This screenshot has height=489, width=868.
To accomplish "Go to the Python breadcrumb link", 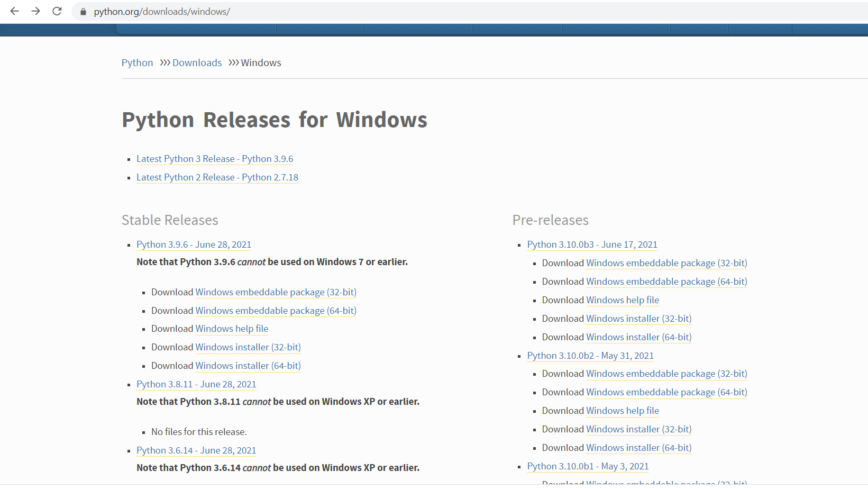I will [137, 62].
